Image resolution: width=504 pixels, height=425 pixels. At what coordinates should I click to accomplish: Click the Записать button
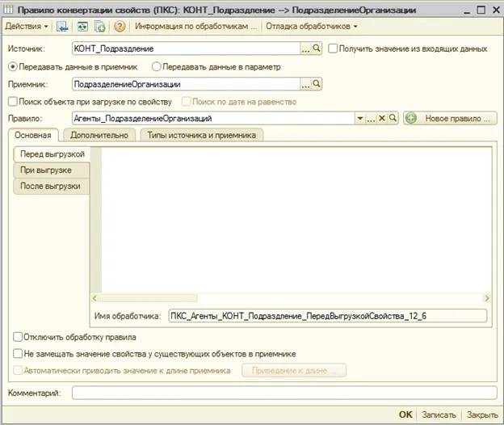[439, 414]
